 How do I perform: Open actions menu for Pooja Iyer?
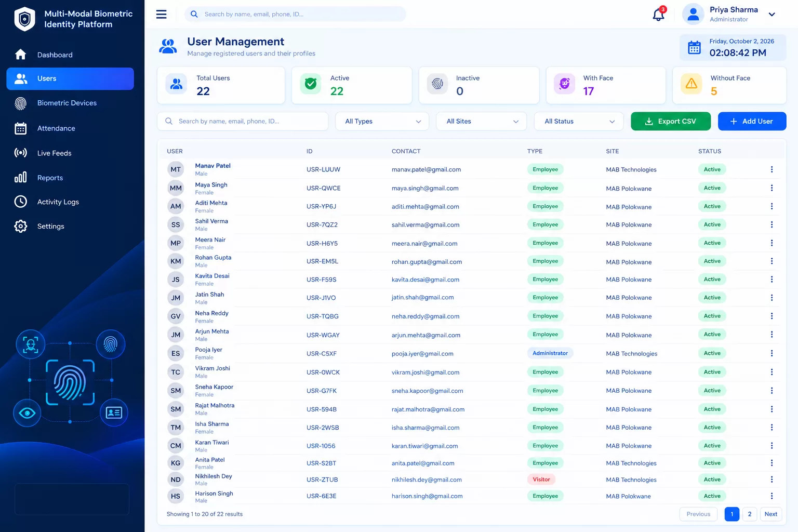(x=772, y=353)
